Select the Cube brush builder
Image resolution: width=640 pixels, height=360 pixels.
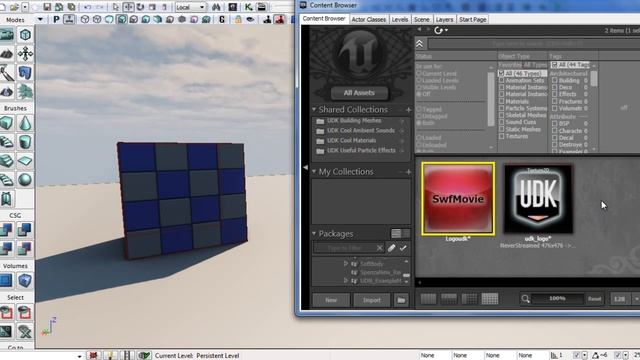7,123
